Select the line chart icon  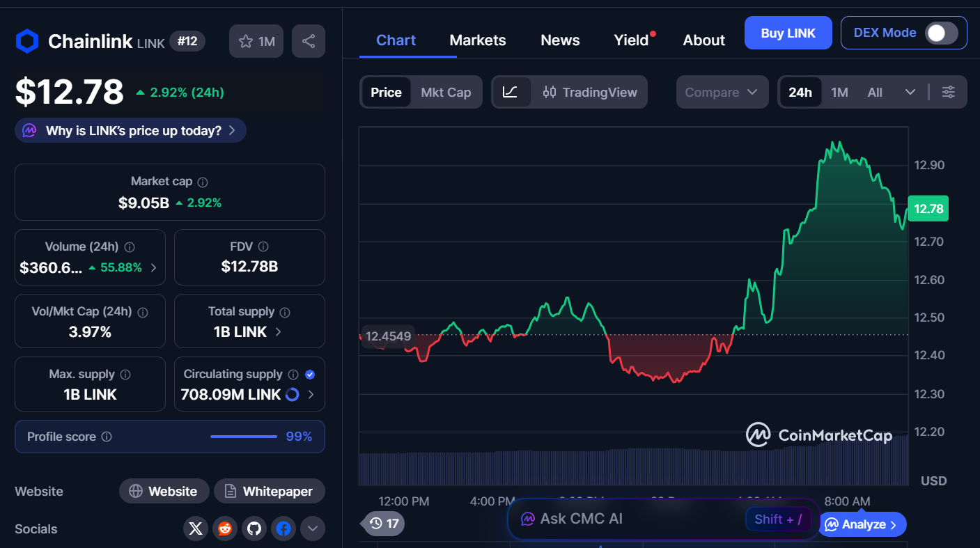click(x=513, y=92)
